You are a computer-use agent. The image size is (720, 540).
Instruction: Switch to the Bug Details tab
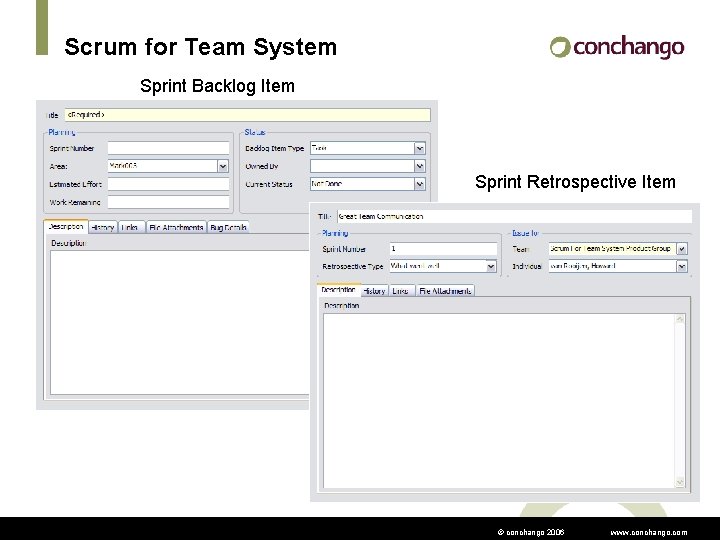tap(228, 227)
